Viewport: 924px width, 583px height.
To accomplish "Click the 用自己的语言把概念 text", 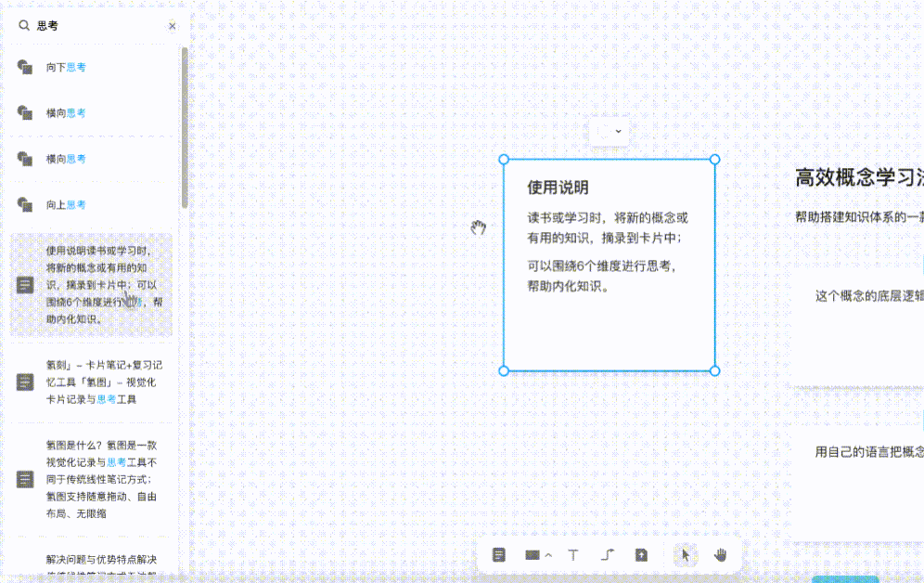I will pos(869,452).
